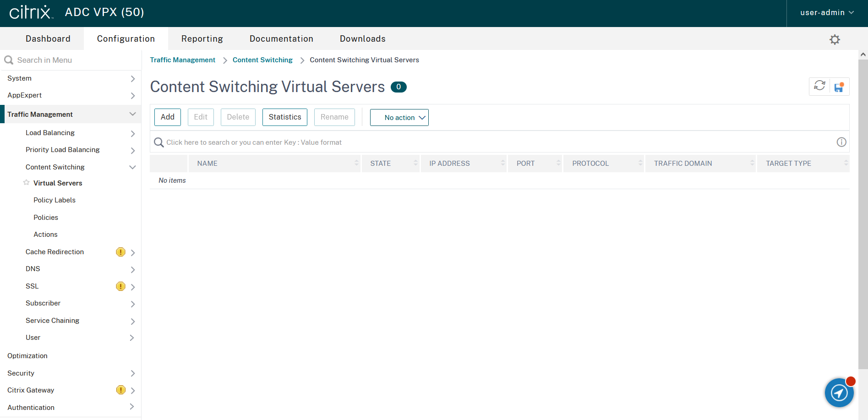Click the SSL warning icon
Viewport: 868px width, 420px height.
click(120, 286)
